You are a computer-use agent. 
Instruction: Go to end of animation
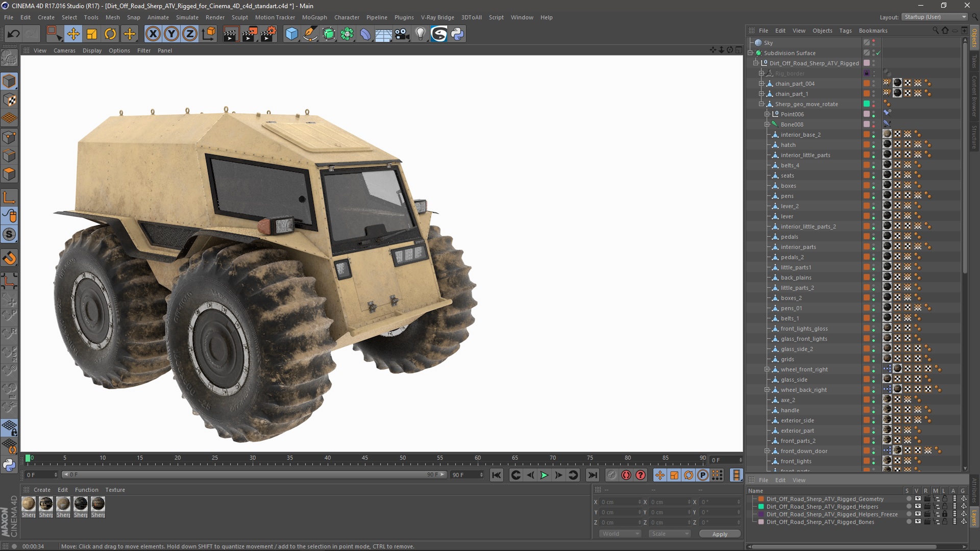click(592, 475)
